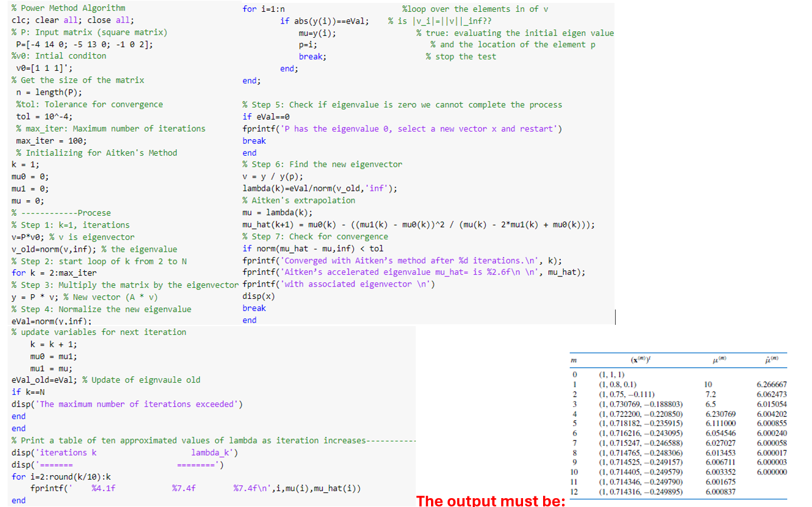This screenshot has height=507, width=812.
Task: Click the eVal=norm(y,inf) statement
Action: (x=50, y=321)
